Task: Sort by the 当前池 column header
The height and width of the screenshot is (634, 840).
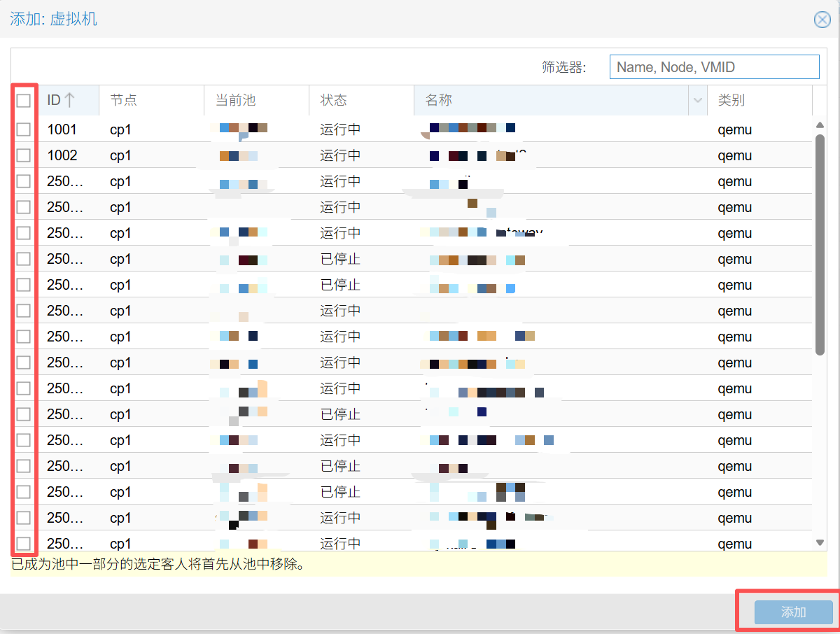Action: [235, 100]
